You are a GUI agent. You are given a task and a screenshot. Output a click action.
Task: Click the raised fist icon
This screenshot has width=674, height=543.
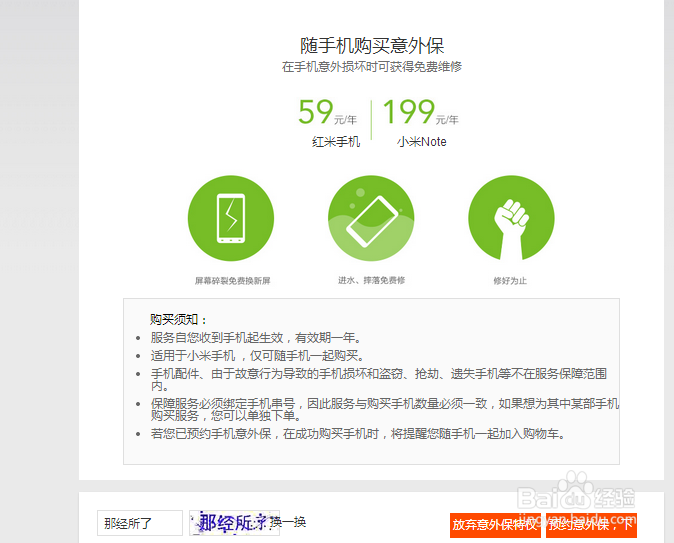511,218
